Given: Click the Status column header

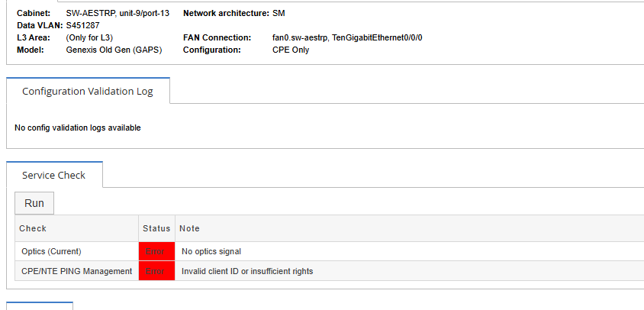Looking at the screenshot, I should [x=156, y=228].
